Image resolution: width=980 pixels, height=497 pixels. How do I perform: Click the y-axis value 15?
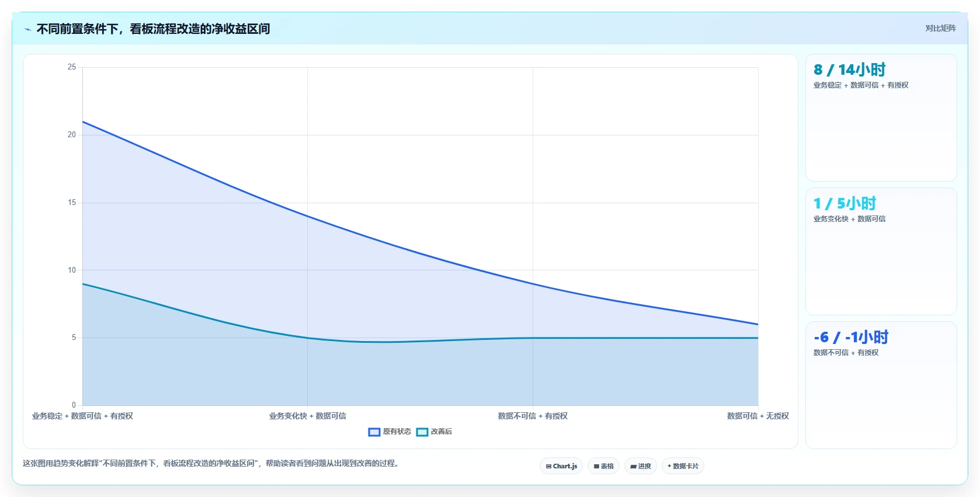pyautogui.click(x=71, y=203)
